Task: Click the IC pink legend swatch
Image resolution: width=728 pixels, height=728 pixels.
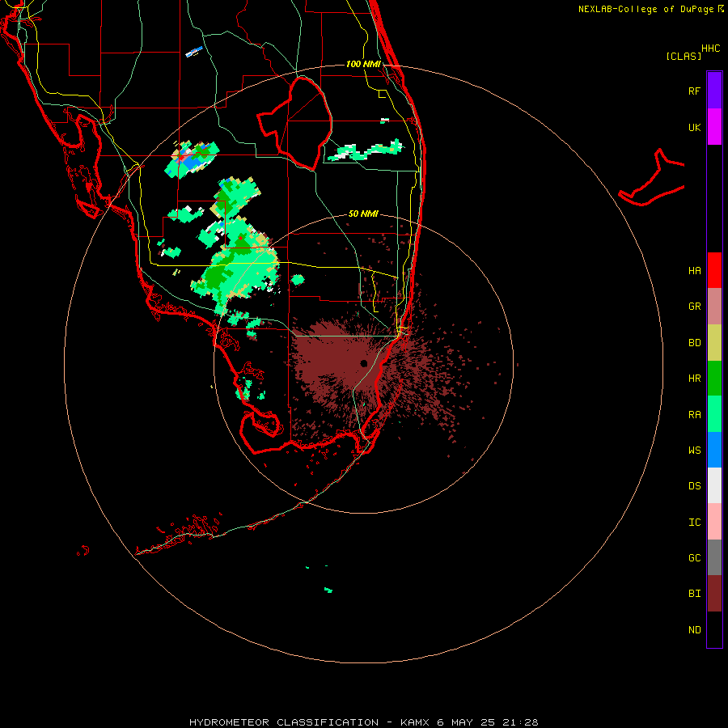Action: (714, 522)
